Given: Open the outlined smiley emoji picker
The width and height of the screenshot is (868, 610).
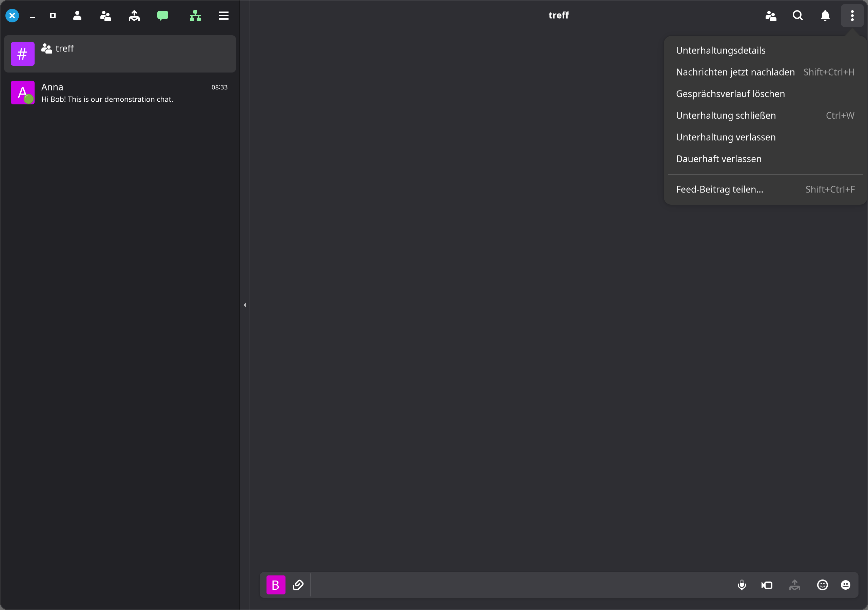Looking at the screenshot, I should 822,585.
